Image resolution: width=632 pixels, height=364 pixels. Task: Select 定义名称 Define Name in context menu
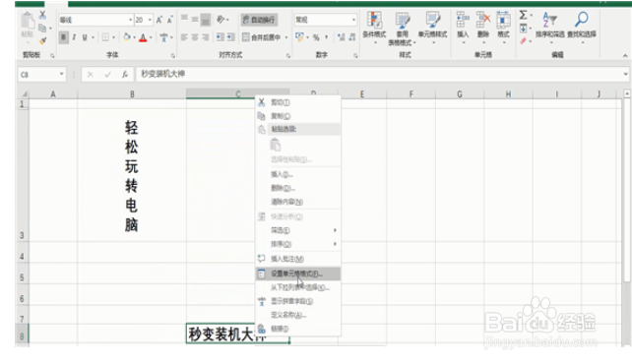[298, 315]
